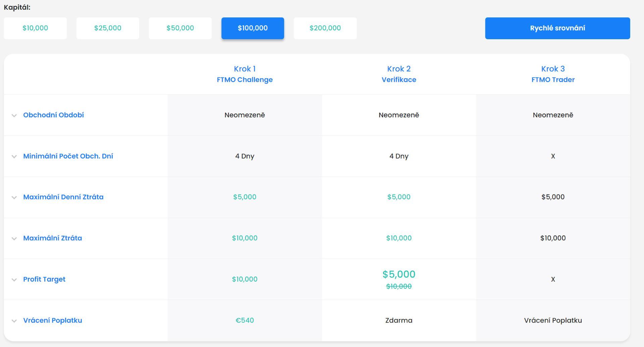This screenshot has width=644, height=347.
Task: Click the Maximální Ztráta row label
Action: [x=52, y=238]
